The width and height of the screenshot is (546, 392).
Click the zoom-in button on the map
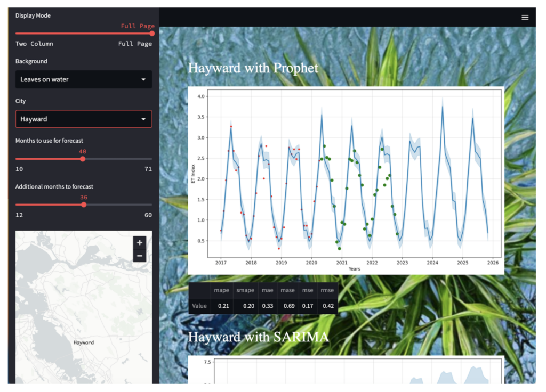coord(139,242)
